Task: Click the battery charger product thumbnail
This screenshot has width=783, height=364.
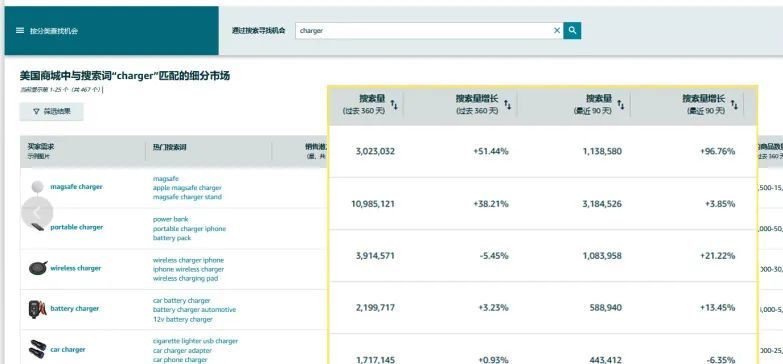Action: pos(37,309)
